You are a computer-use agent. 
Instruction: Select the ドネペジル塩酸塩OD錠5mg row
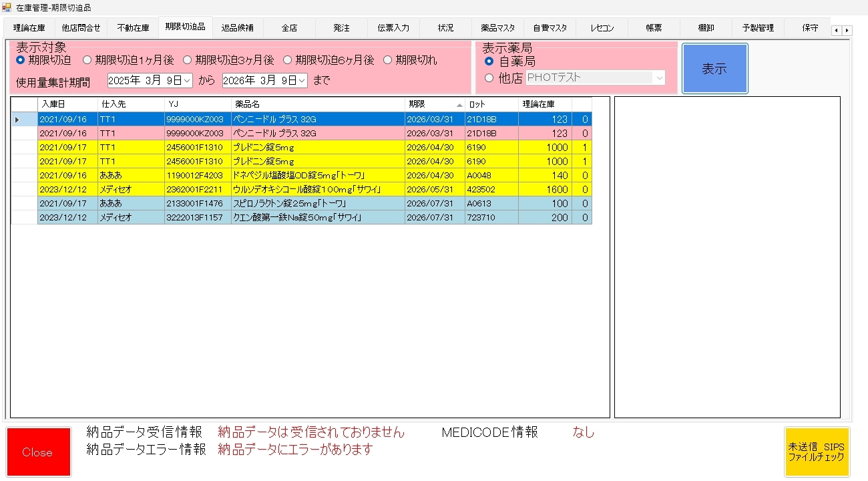coord(317,176)
